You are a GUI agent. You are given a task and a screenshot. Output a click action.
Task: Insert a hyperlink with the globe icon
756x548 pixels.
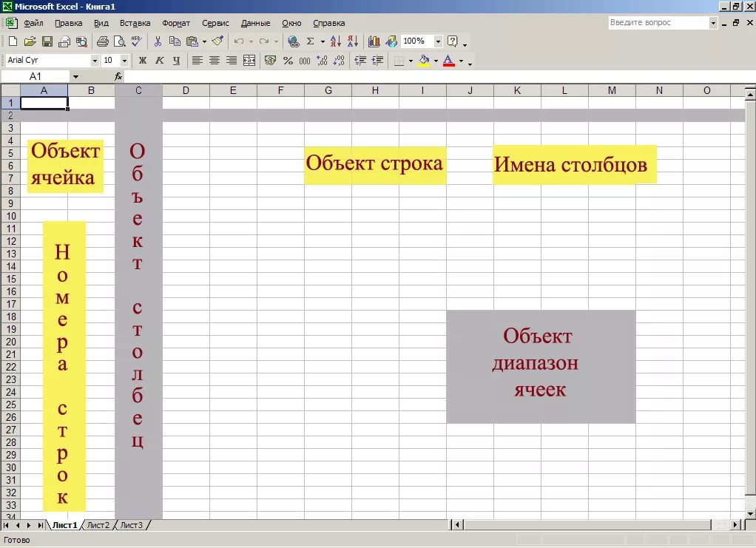pos(293,41)
